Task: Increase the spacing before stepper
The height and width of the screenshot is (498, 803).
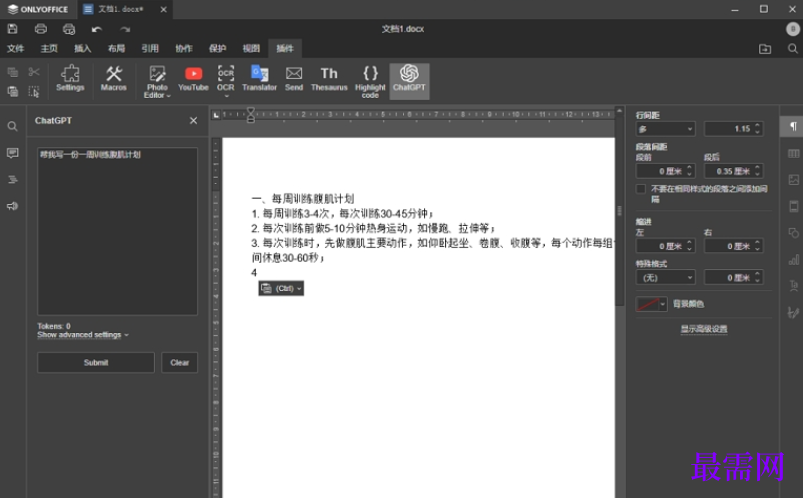Action: (x=690, y=168)
